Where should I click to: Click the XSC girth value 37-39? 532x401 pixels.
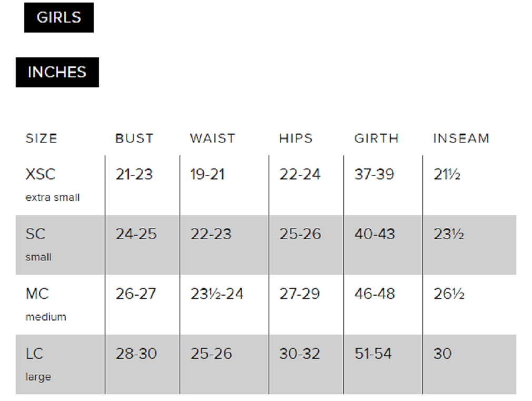374,174
